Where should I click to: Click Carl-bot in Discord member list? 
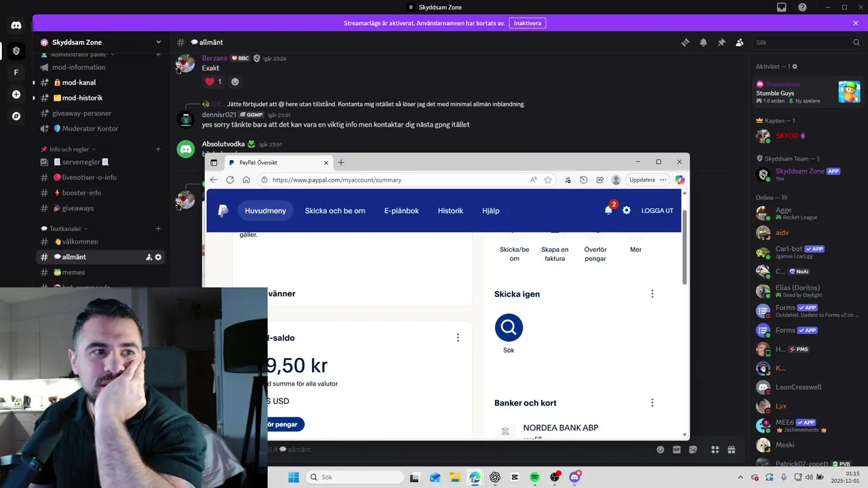[808, 252]
